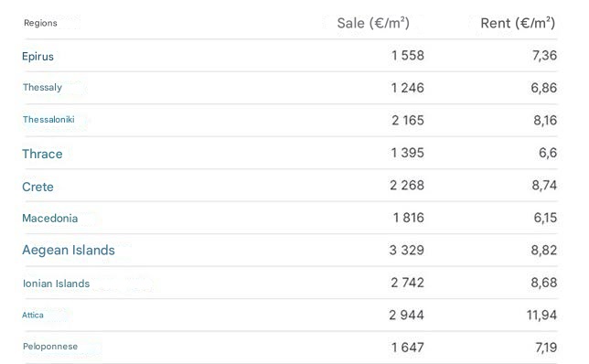Click Attica's sale price 2 944
Screen dimensions: 589x364
406,315
